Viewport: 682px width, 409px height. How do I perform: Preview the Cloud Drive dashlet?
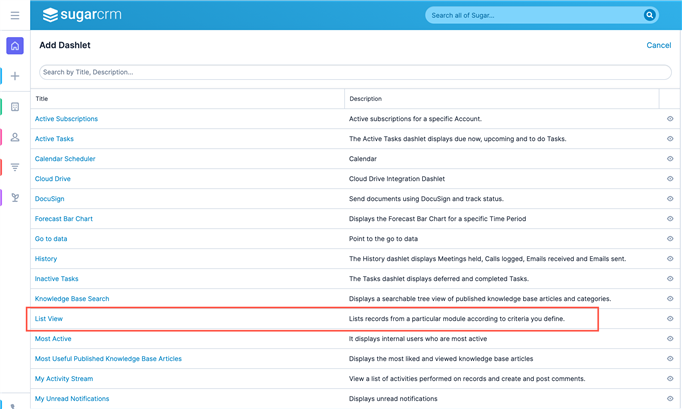(670, 179)
